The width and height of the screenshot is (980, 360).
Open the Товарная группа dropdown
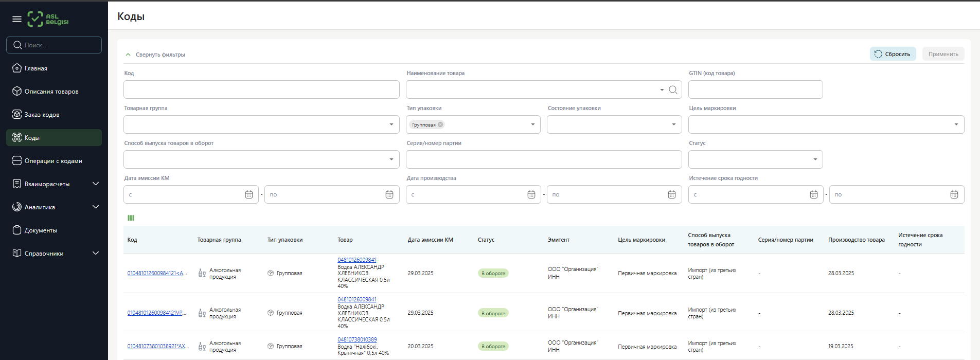(x=261, y=124)
